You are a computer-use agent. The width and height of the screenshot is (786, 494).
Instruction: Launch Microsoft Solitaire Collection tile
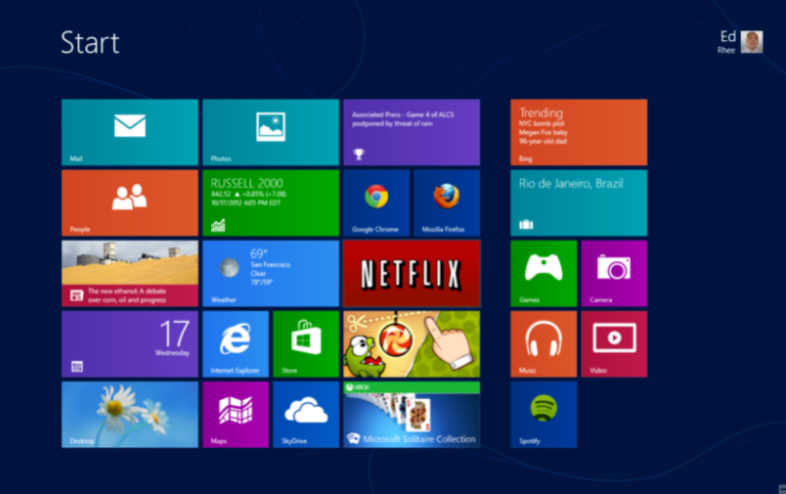(412, 415)
